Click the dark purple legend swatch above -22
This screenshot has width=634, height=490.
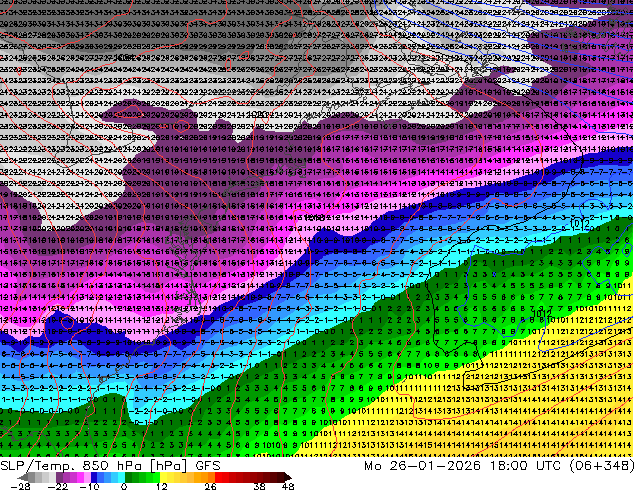tap(59, 477)
